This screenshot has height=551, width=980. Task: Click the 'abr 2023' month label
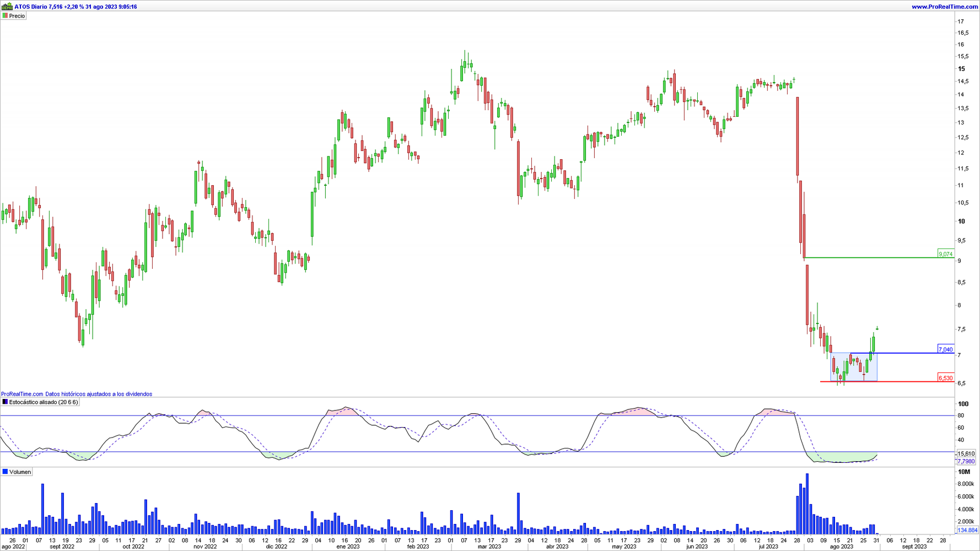click(x=557, y=547)
